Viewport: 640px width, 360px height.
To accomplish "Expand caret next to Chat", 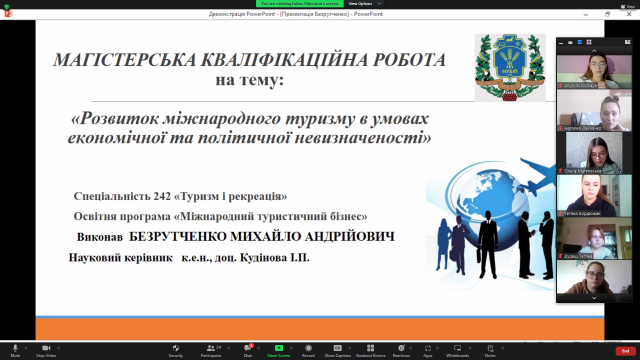I will coord(258,348).
